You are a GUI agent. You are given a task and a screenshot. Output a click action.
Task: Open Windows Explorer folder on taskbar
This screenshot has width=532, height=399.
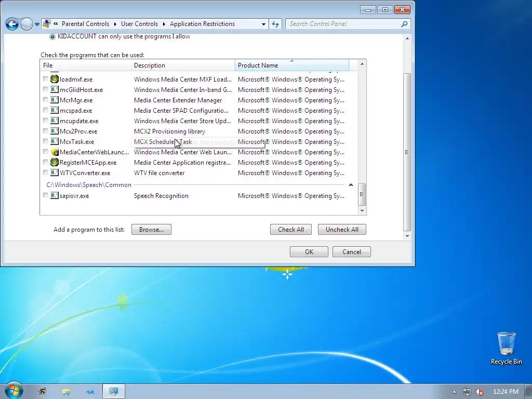click(66, 392)
